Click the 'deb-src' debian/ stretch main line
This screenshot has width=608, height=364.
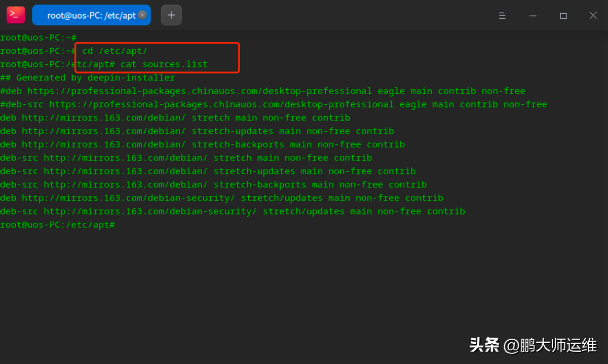(186, 158)
